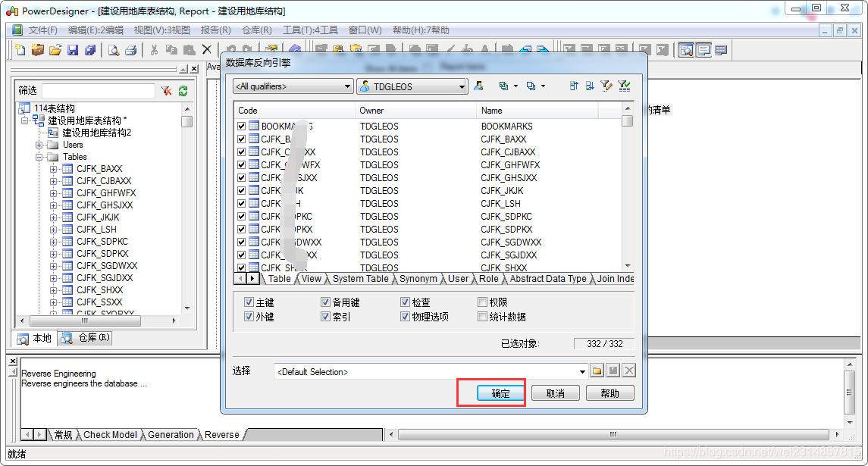This screenshot has width=868, height=466.
Task: Switch to the System Table tab
Action: [360, 279]
